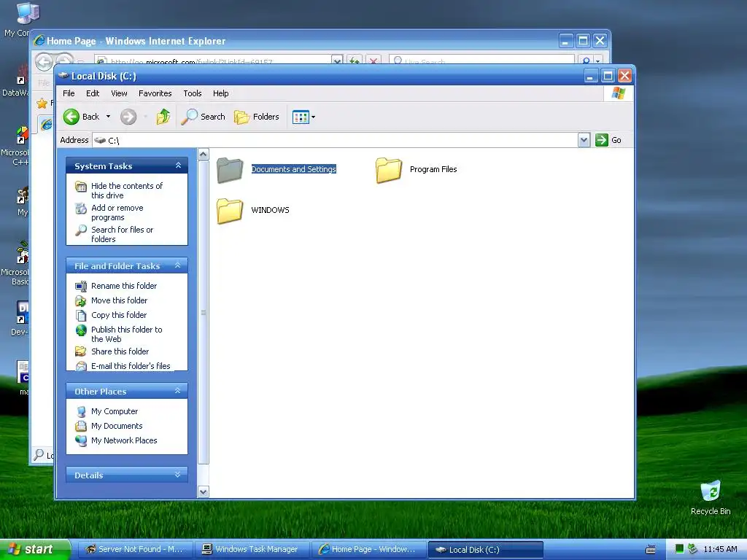Click the grey Forward arrow icon
Image resolution: width=747 pixels, height=560 pixels.
tap(128, 117)
